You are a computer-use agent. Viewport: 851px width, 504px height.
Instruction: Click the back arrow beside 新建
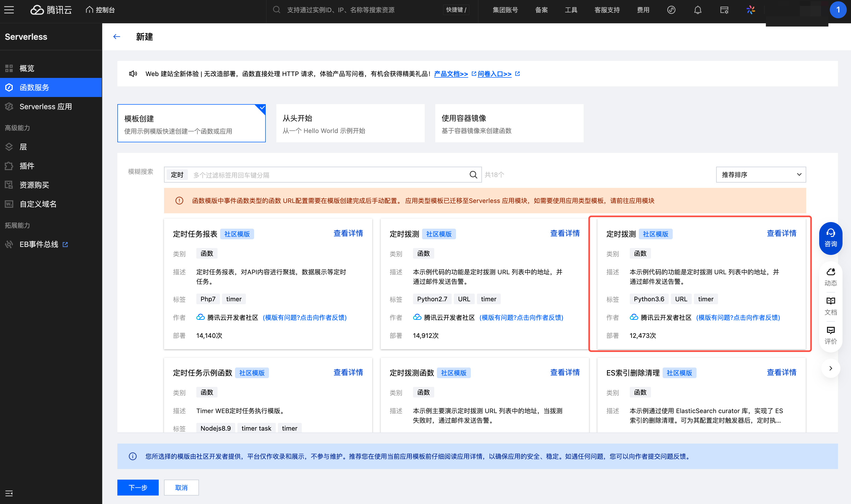click(117, 37)
